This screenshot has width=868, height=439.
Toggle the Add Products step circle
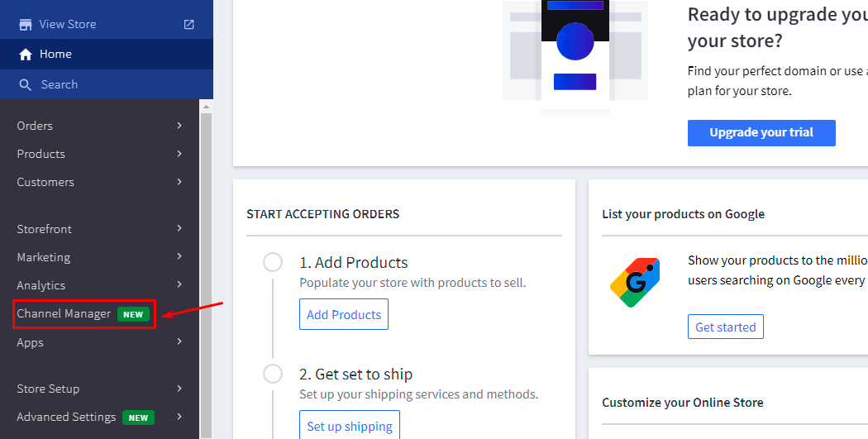point(273,263)
